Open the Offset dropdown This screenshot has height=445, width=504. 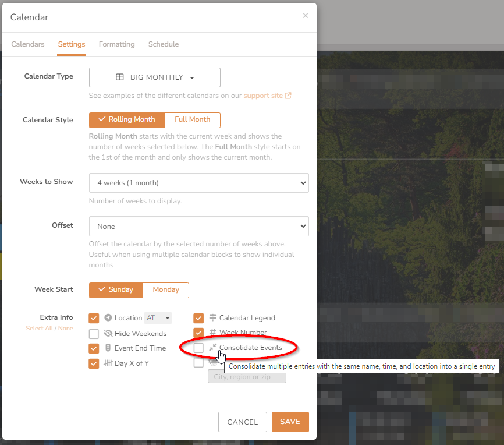pyautogui.click(x=198, y=226)
